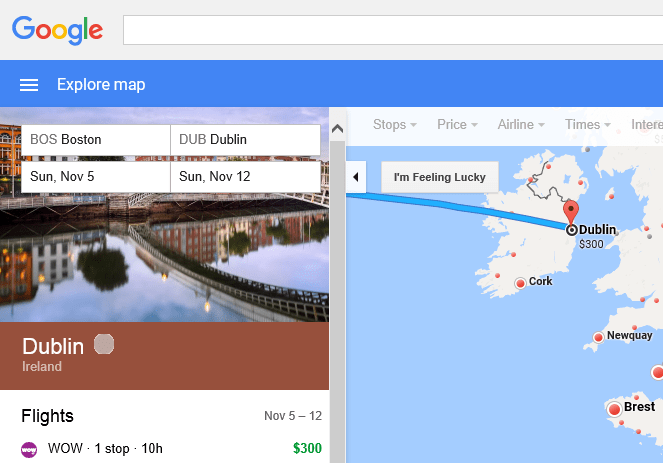
Task: Select the Cork airport map marker
Action: pos(520,284)
